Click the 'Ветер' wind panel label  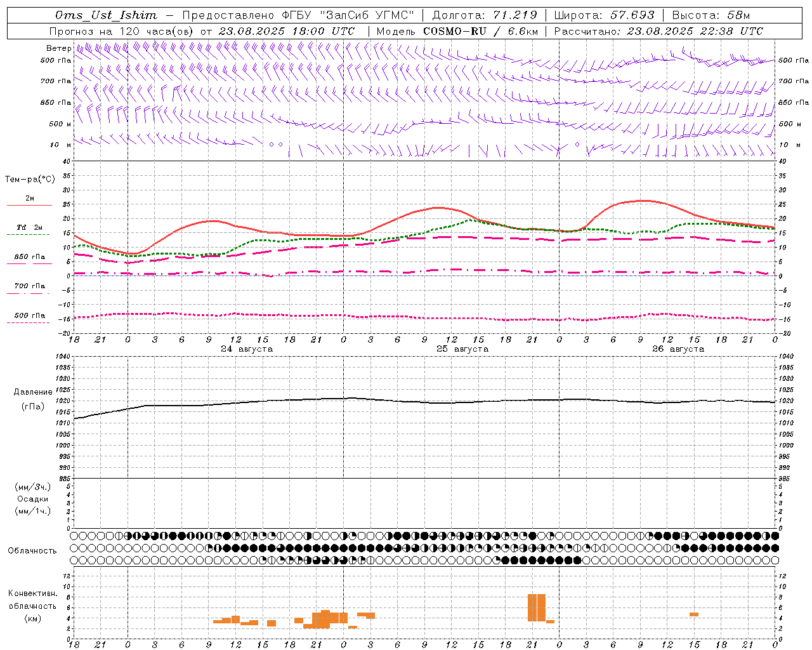tap(59, 48)
